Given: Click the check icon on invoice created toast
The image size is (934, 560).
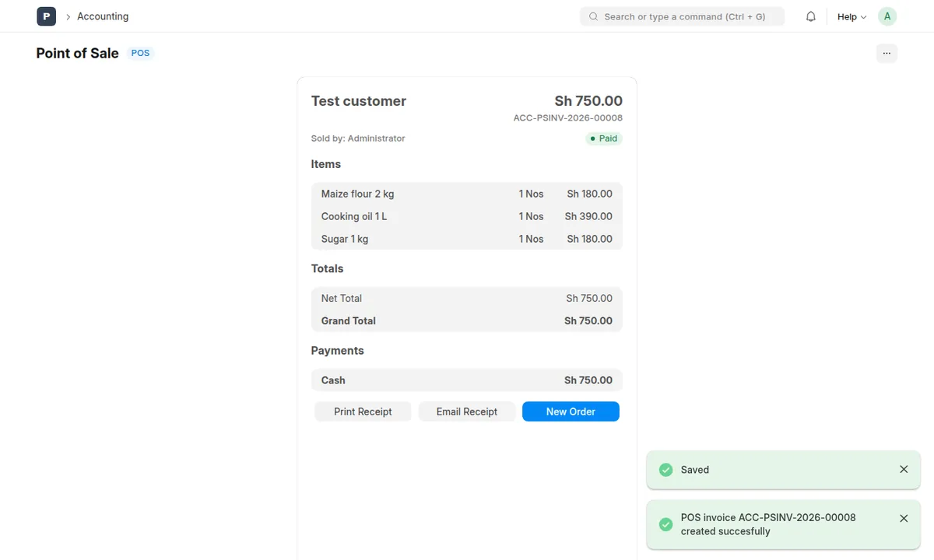Looking at the screenshot, I should point(665,524).
